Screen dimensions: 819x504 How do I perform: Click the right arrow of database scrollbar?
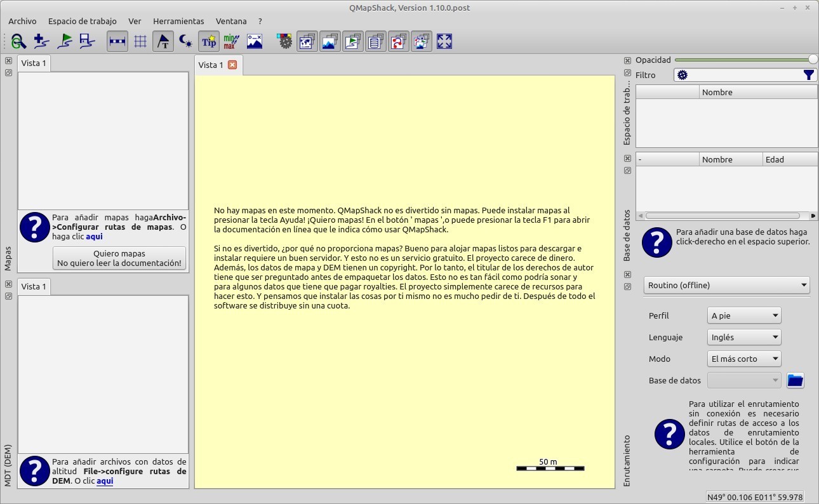pyautogui.click(x=813, y=216)
